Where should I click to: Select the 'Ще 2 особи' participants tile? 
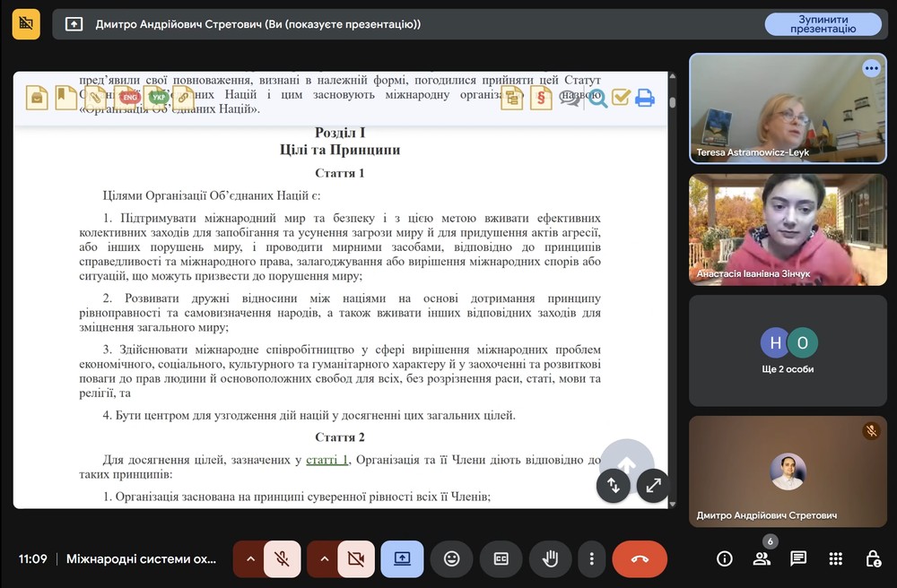(787, 351)
